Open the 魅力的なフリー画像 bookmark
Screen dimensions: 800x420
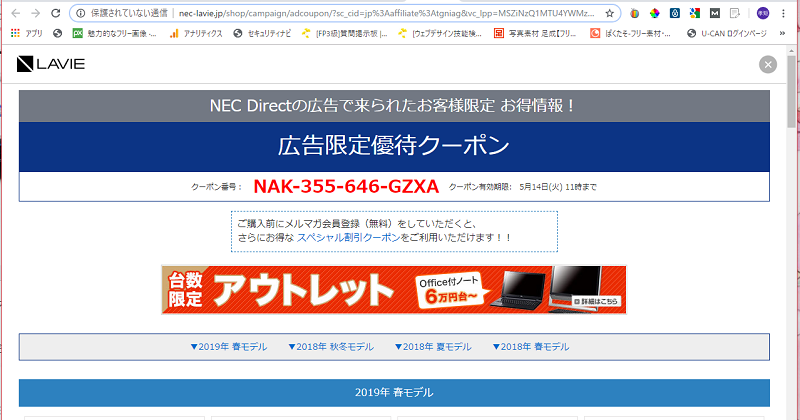[x=115, y=33]
